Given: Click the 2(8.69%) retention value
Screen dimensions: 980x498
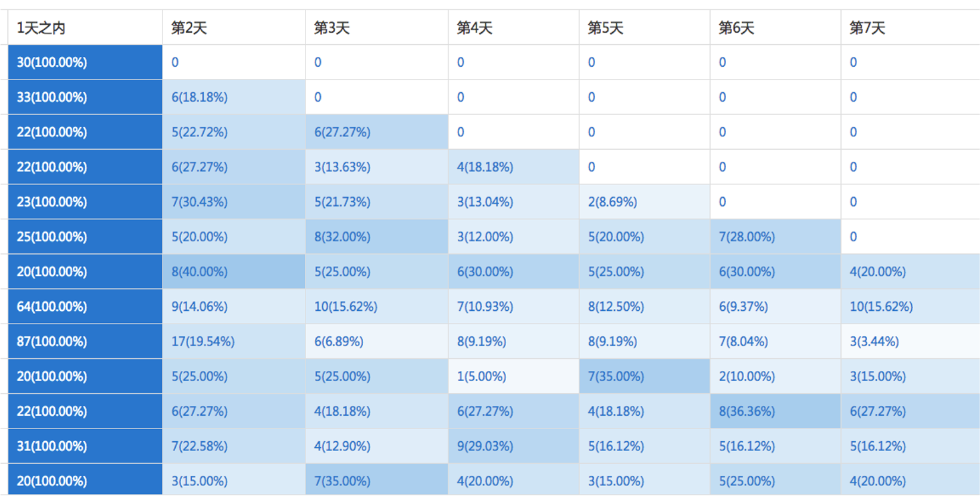Looking at the screenshot, I should 612,202.
